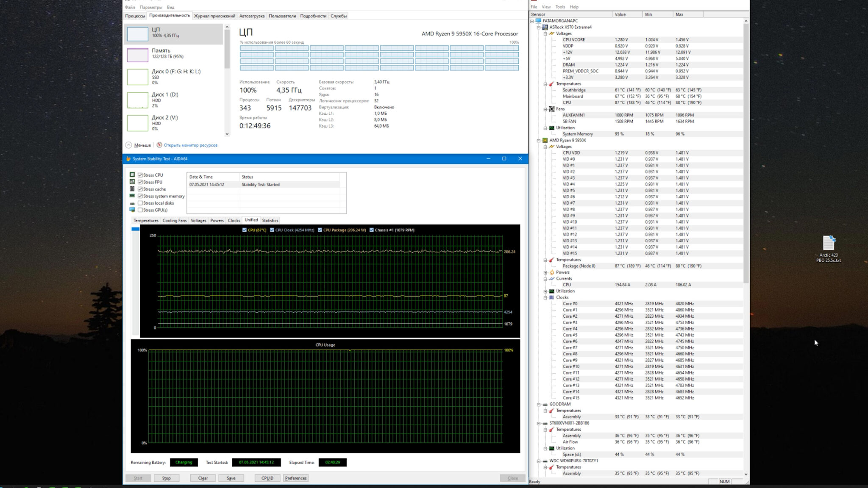The width and height of the screenshot is (868, 488).
Task: Expand the Powers node in sensor tree
Action: (545, 272)
